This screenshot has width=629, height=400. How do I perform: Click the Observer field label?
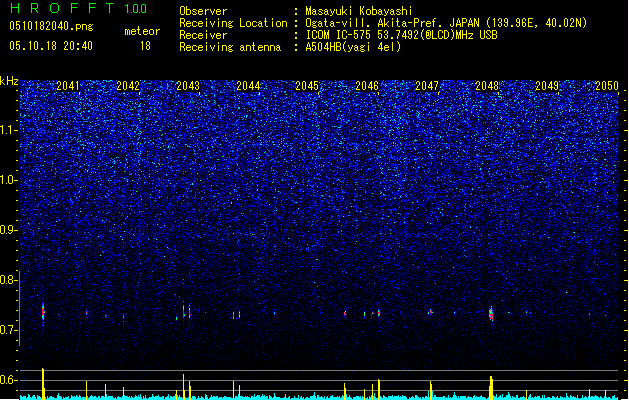[203, 11]
